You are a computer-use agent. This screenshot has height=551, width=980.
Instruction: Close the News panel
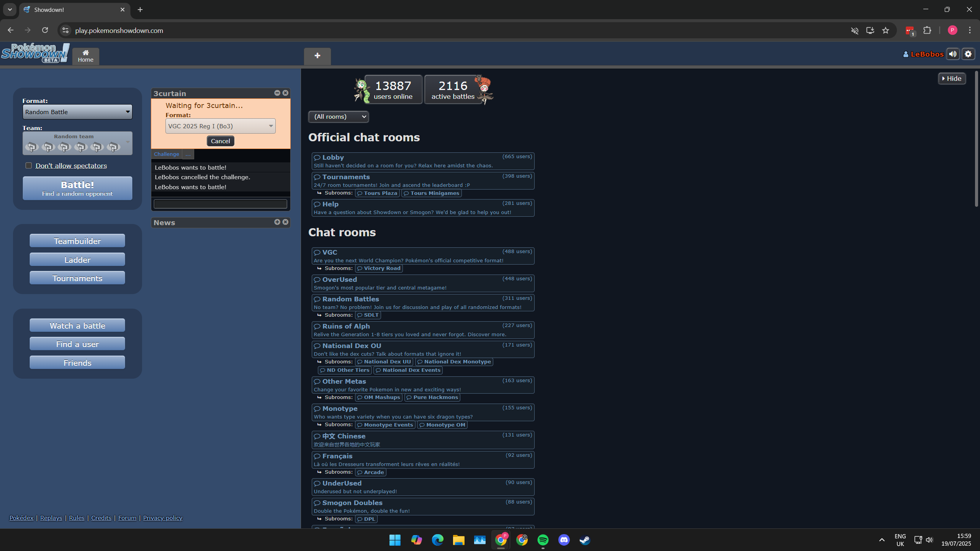point(285,222)
